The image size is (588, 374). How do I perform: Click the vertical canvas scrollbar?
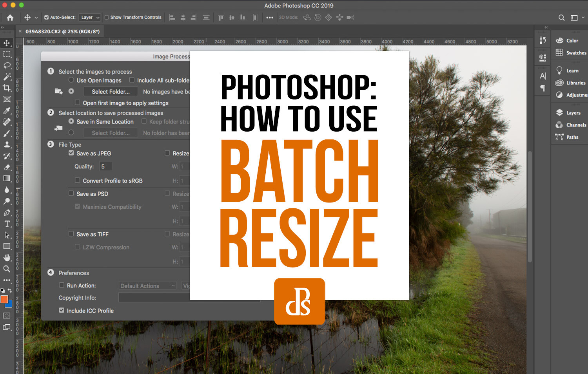(x=530, y=207)
